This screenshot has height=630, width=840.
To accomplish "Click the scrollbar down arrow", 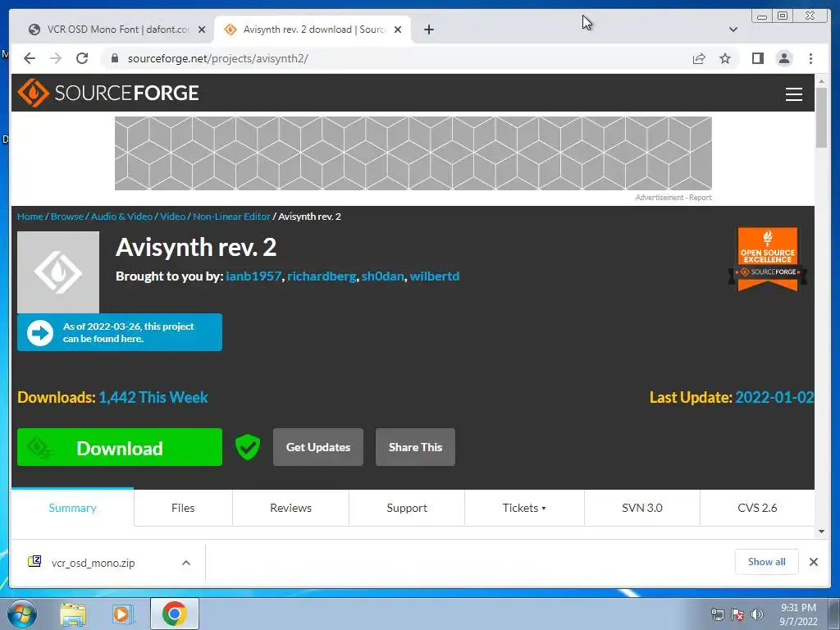I will [x=821, y=532].
